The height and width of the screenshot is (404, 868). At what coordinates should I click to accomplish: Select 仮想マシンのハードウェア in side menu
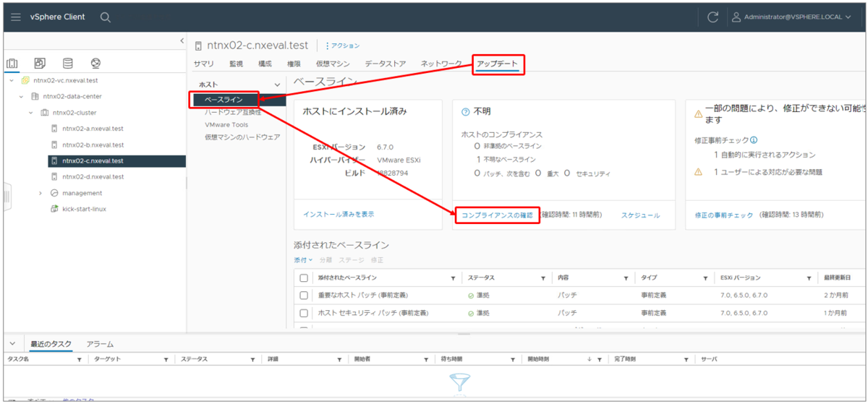click(242, 137)
